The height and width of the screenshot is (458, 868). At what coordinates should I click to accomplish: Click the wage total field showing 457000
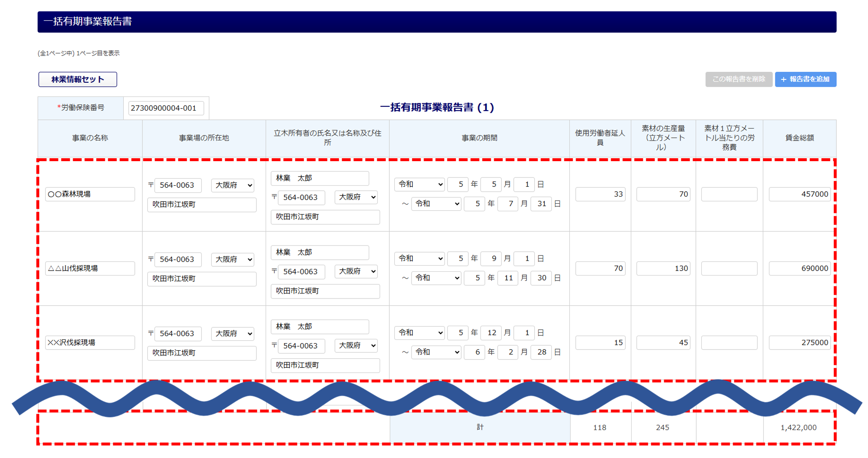[799, 194]
